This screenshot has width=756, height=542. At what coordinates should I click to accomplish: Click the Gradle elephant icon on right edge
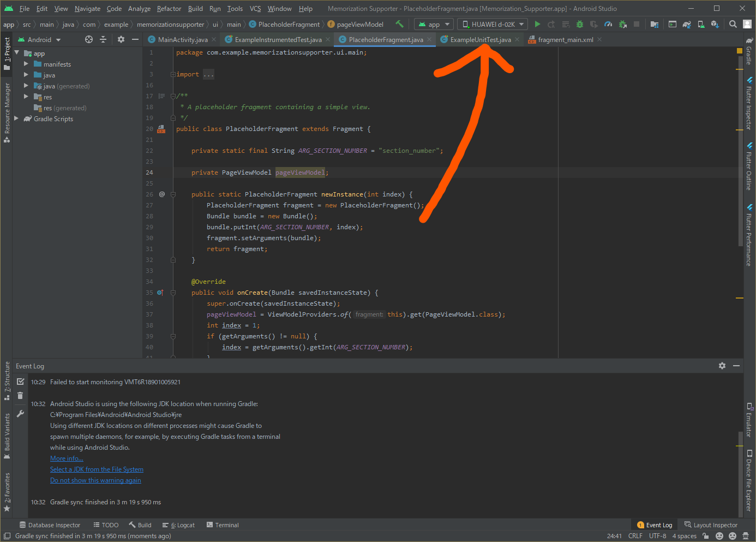[x=749, y=40]
